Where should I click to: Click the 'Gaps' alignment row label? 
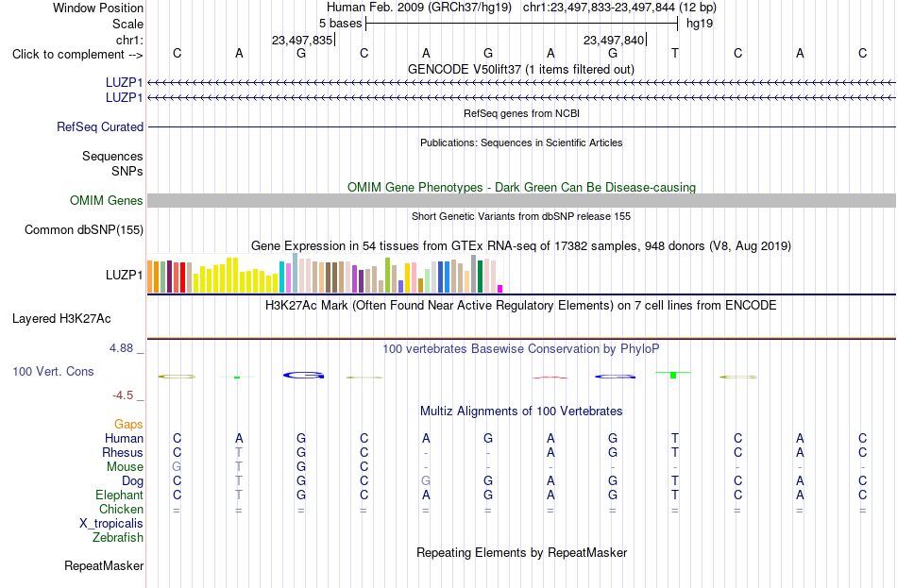(128, 425)
